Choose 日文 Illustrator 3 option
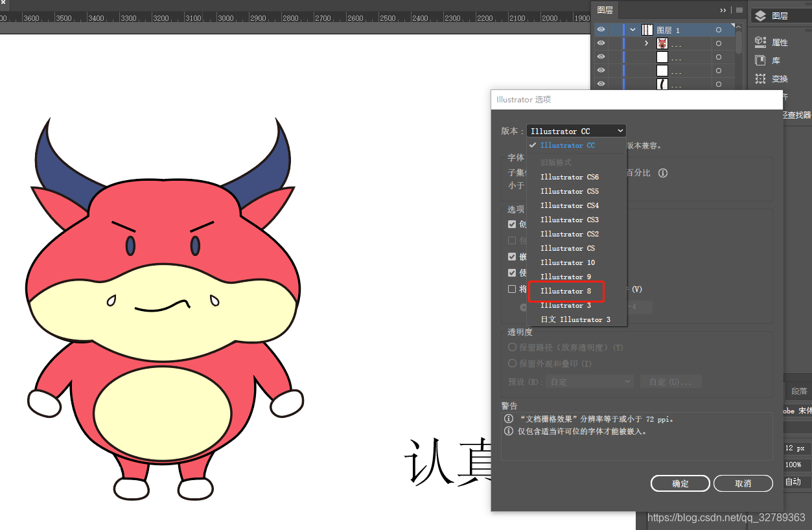Viewport: 812px width, 530px height. [x=577, y=319]
